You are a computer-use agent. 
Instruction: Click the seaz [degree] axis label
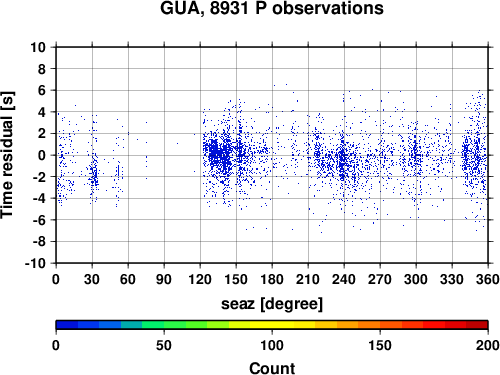[272, 304]
